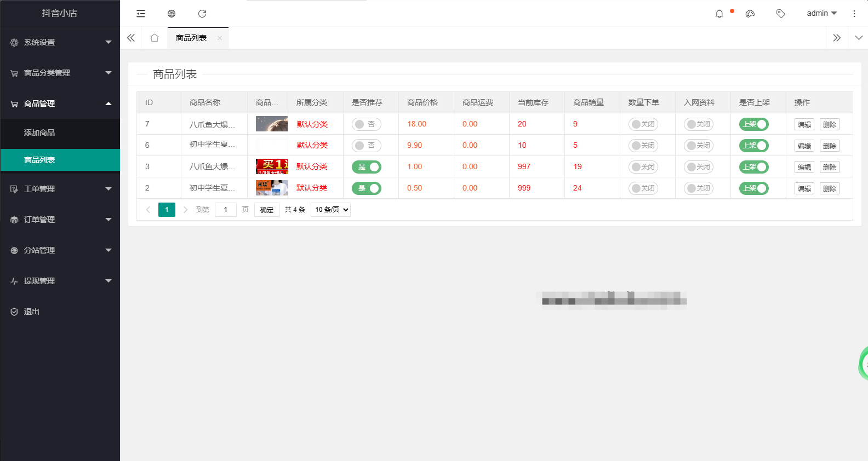Click the globe icon in top toolbar
Viewport: 868px width, 461px height.
click(172, 14)
